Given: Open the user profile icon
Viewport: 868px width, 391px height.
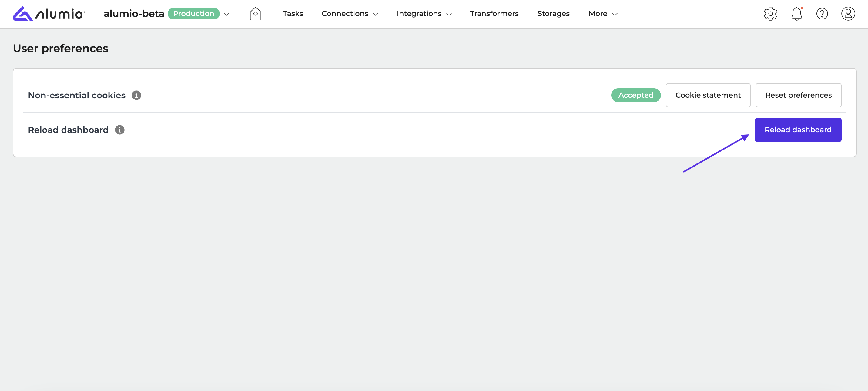Looking at the screenshot, I should click(848, 14).
